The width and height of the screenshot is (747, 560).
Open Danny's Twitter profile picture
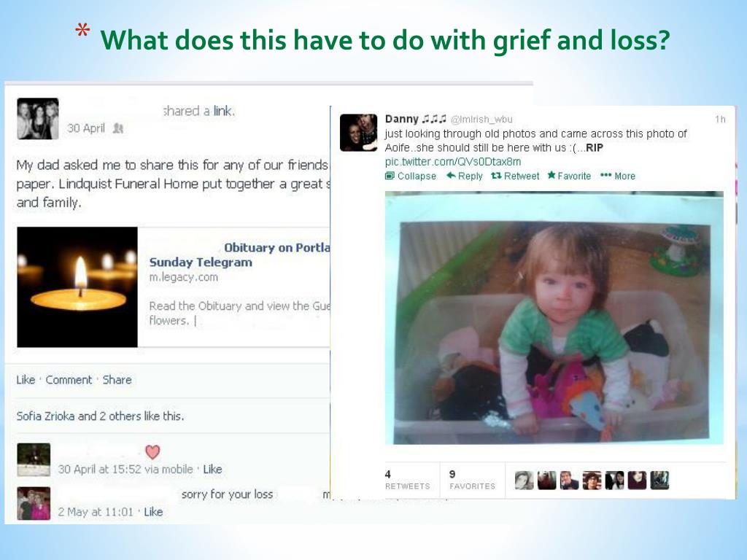358,133
